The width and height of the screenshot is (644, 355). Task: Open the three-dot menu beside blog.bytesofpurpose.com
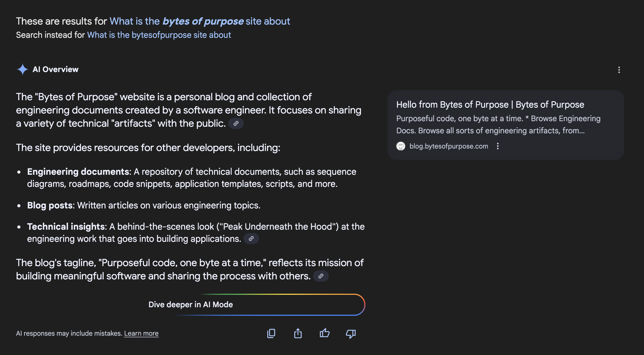498,146
